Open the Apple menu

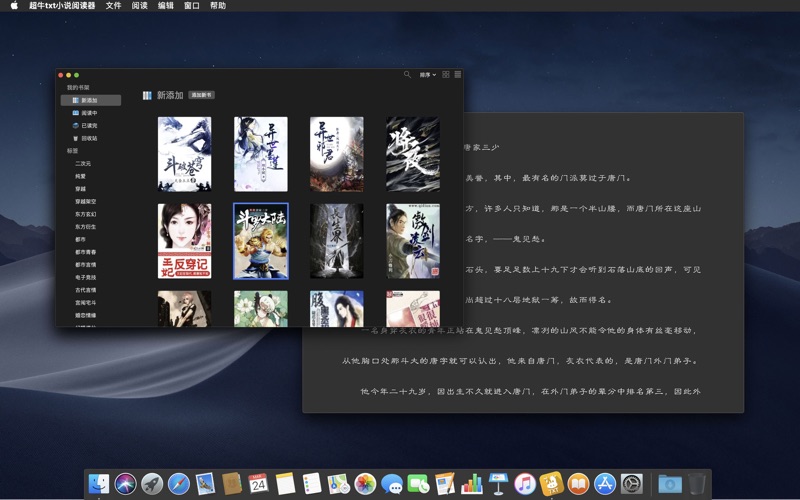click(14, 6)
